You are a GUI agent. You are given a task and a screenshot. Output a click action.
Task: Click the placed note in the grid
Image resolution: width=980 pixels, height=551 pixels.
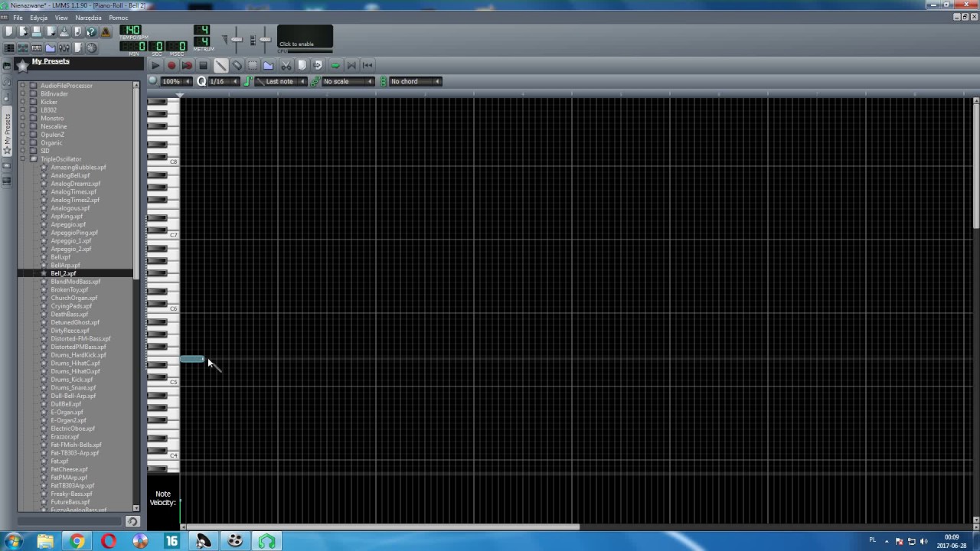click(x=192, y=359)
